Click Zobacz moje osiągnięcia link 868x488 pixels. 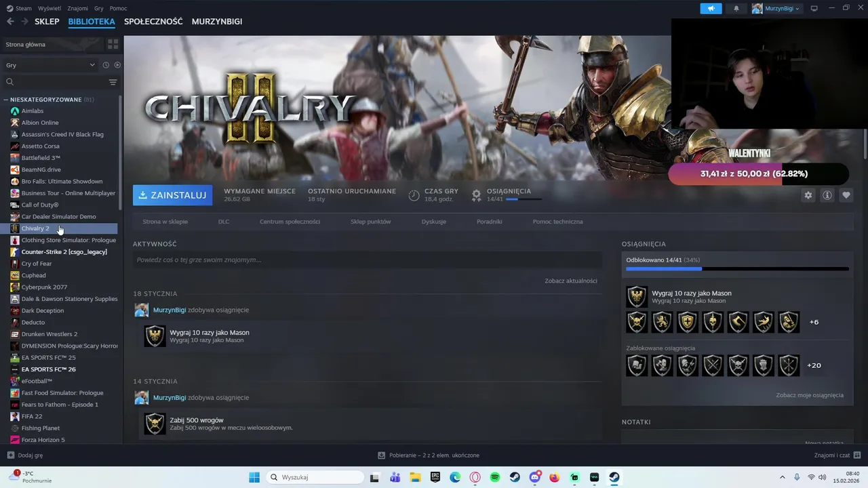pos(810,395)
